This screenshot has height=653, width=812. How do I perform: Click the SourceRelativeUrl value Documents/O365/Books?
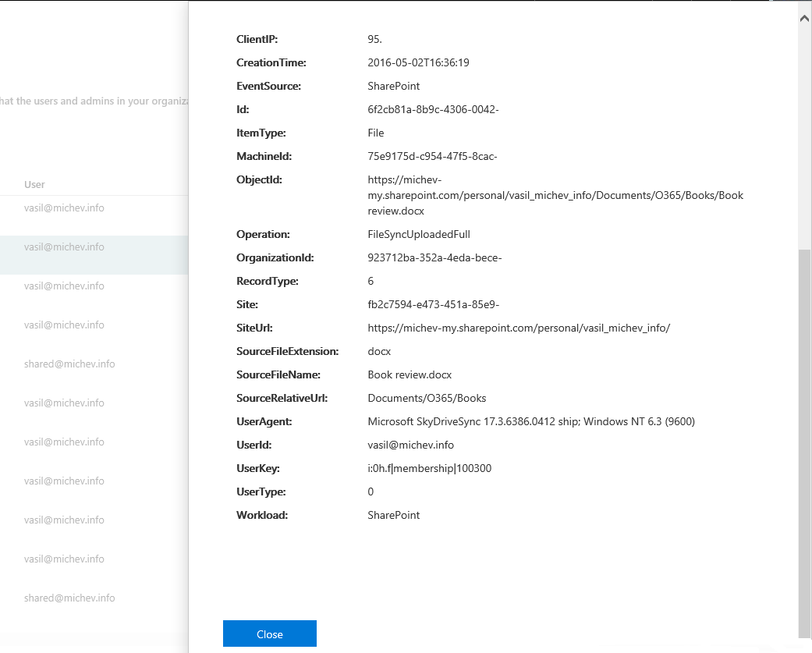coord(427,399)
